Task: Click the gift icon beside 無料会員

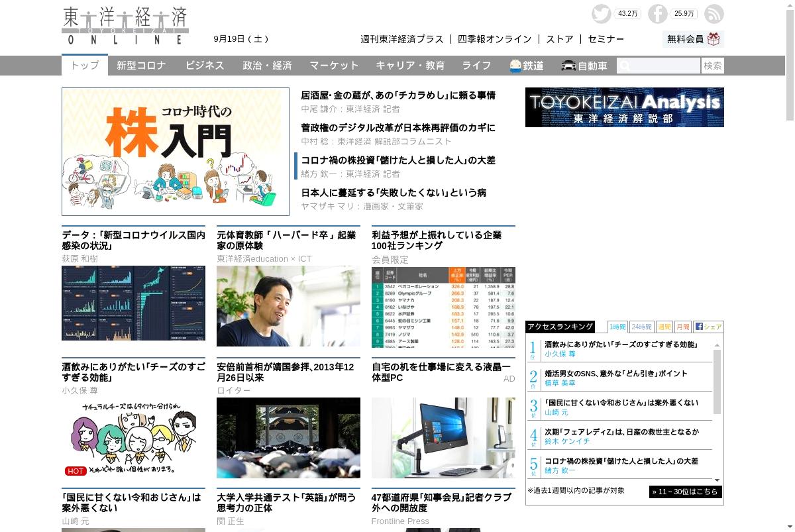Action: [x=714, y=39]
